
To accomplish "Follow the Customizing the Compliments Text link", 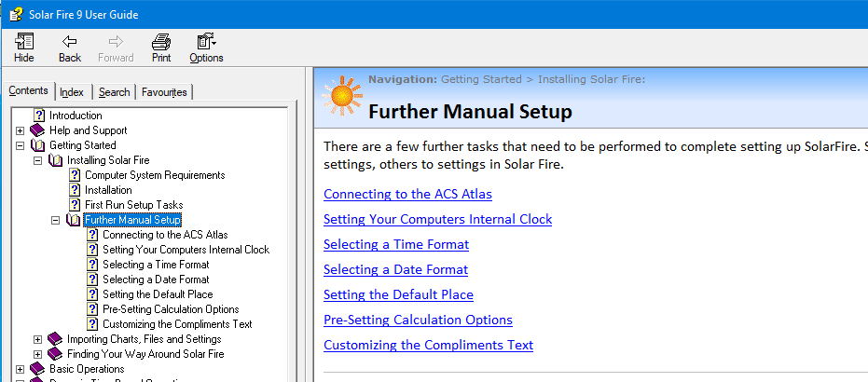I will 429,346.
